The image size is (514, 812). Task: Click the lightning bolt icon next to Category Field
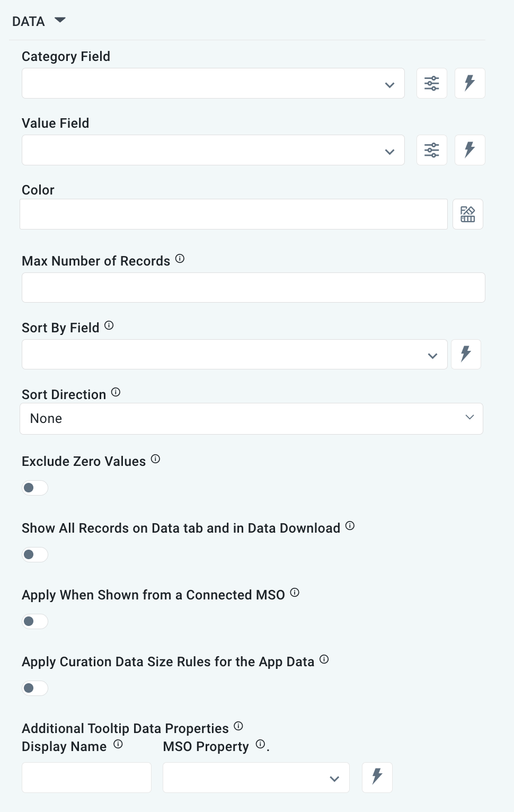[x=469, y=83]
